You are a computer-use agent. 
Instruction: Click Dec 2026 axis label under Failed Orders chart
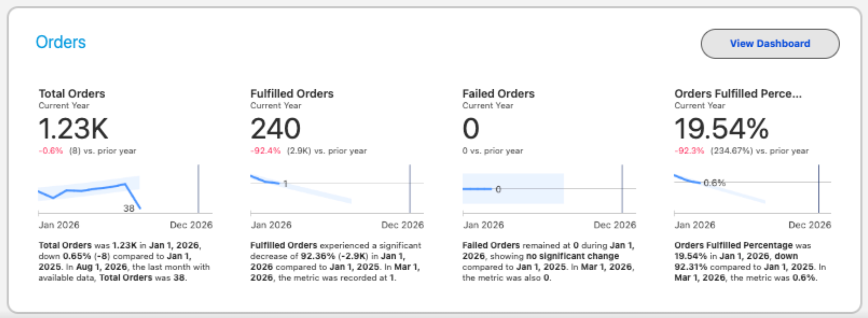coord(615,225)
